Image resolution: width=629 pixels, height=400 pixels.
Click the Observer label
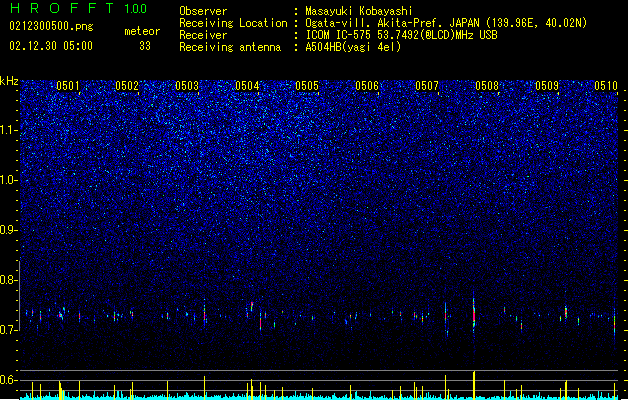tap(203, 11)
